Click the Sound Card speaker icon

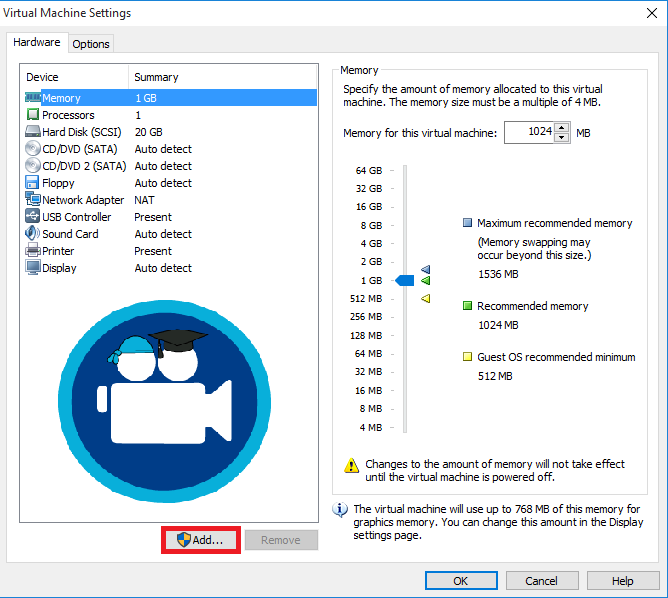[32, 234]
